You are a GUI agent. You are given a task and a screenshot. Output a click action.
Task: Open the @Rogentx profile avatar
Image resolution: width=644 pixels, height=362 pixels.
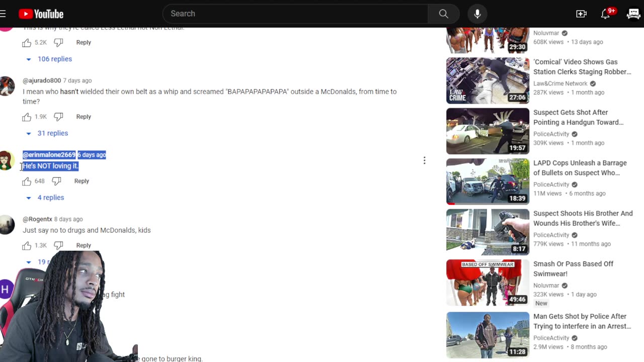click(x=6, y=225)
